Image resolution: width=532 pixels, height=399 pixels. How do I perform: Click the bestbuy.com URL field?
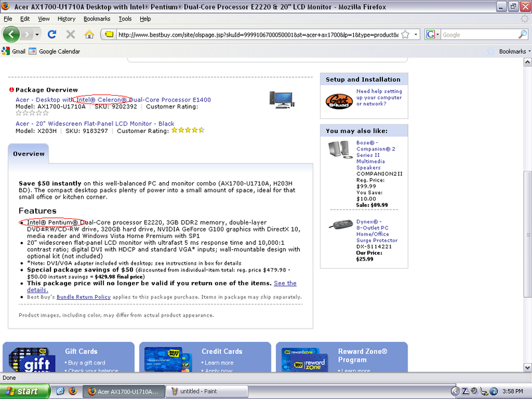[258, 35]
